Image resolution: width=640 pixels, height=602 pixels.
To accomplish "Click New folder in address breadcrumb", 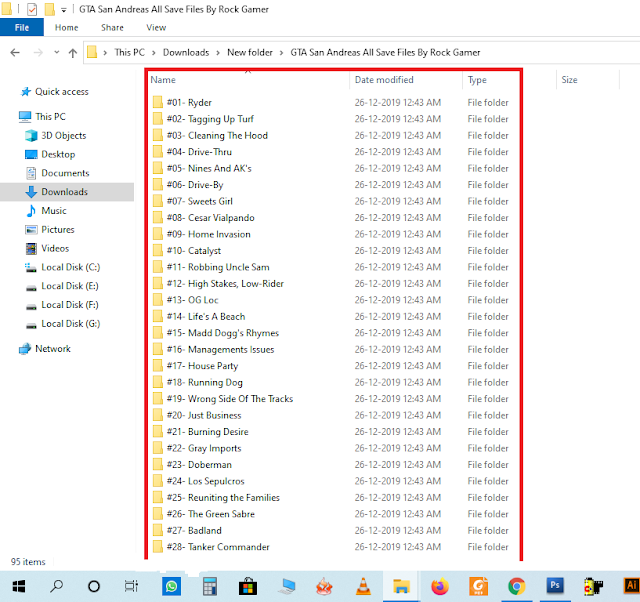I will tap(250, 52).
